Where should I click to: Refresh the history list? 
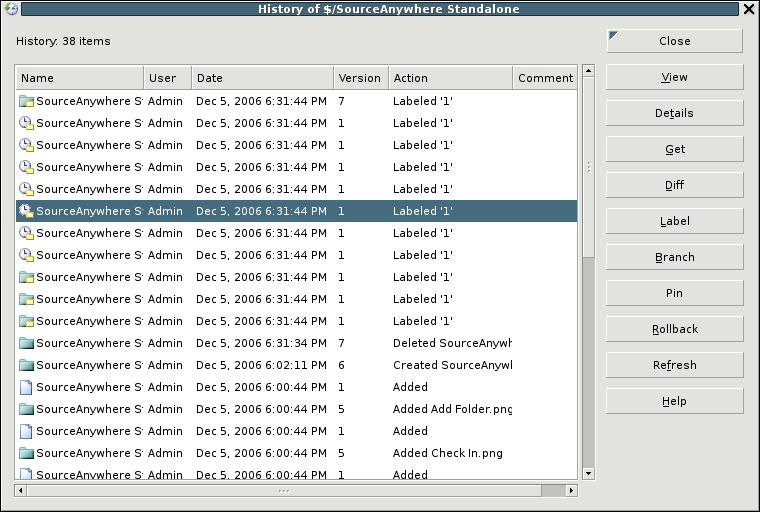(x=675, y=365)
